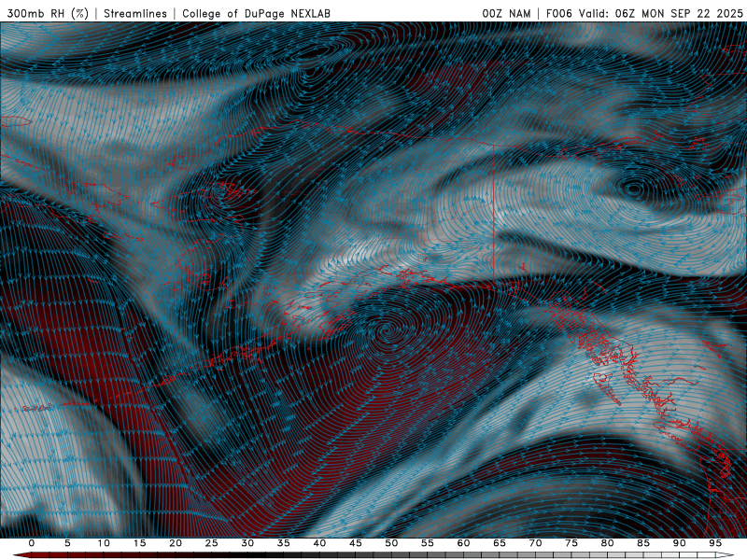
Task: Click the "300mb RH (%)" title text
Action: point(48,13)
